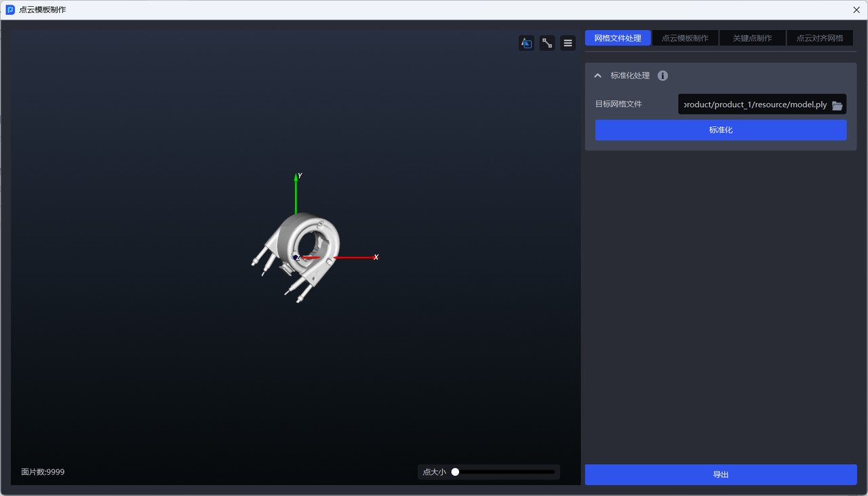Viewport: 868px width, 496px height.
Task: Collapse the 标准化处理 section chevron
Action: pos(597,76)
